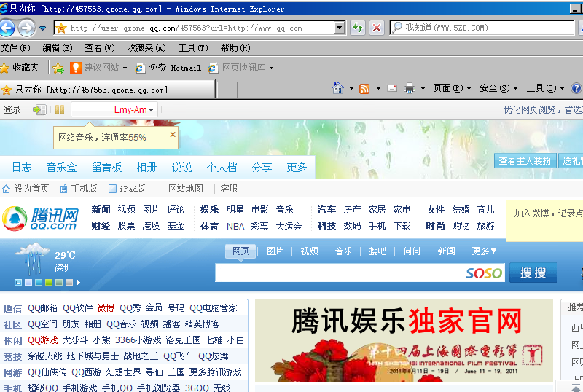Open the 帮助(H) menu
Viewport: 583px width, 392px height.
235,48
